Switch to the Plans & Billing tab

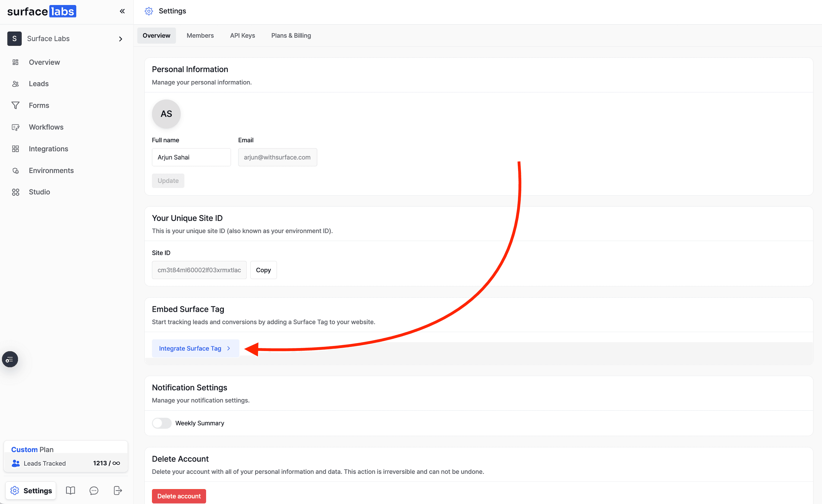(x=291, y=36)
